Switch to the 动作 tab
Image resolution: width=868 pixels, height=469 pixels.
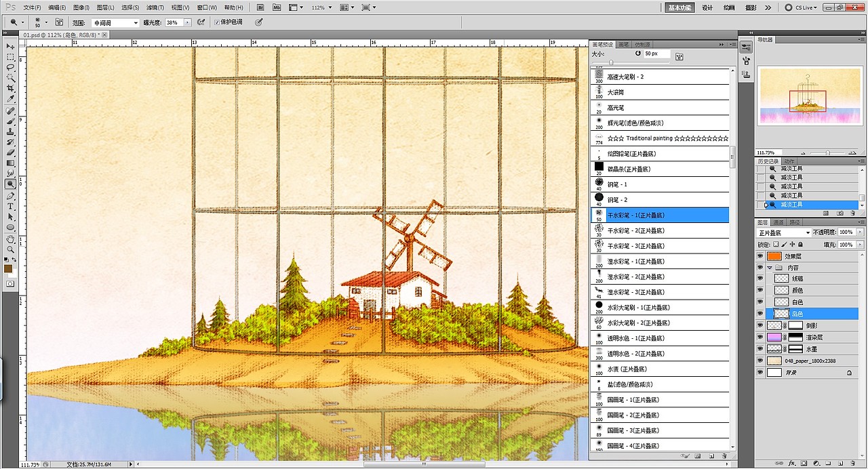789,161
